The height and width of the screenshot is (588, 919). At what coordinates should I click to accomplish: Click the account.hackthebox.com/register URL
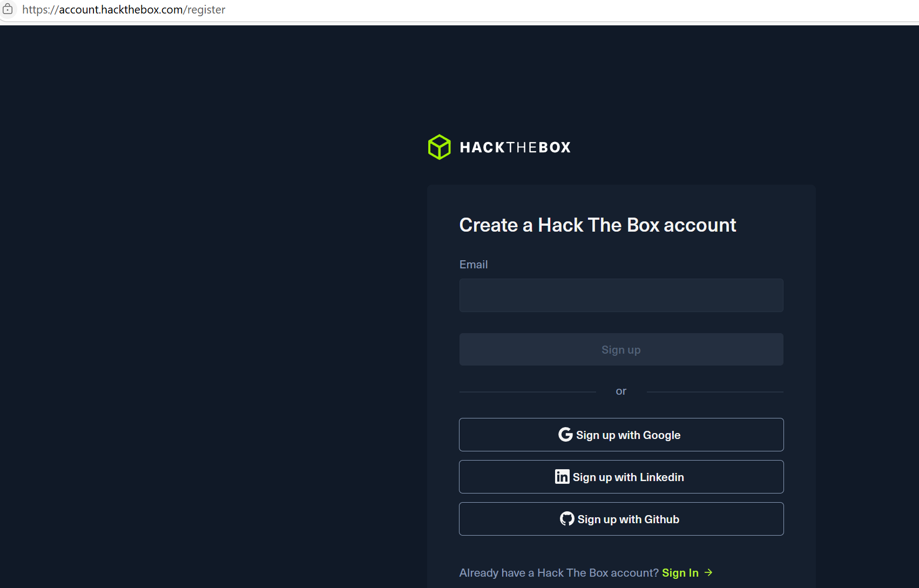pos(124,10)
